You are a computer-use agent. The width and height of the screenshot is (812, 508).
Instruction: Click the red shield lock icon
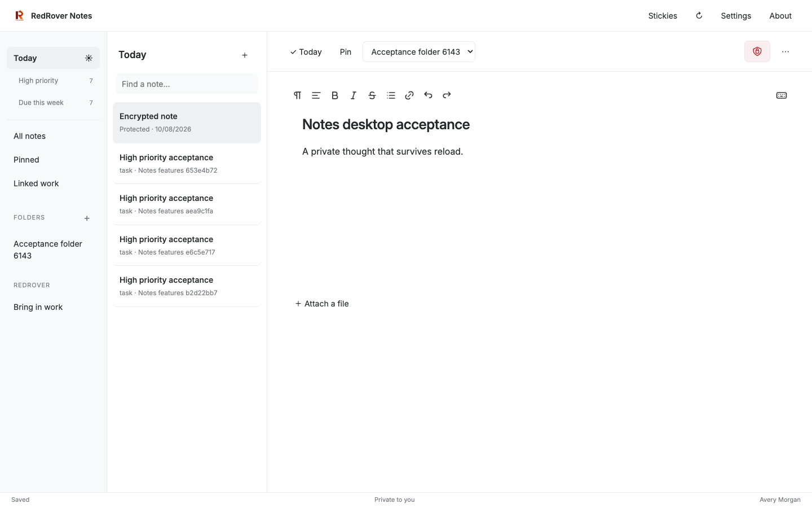757,51
